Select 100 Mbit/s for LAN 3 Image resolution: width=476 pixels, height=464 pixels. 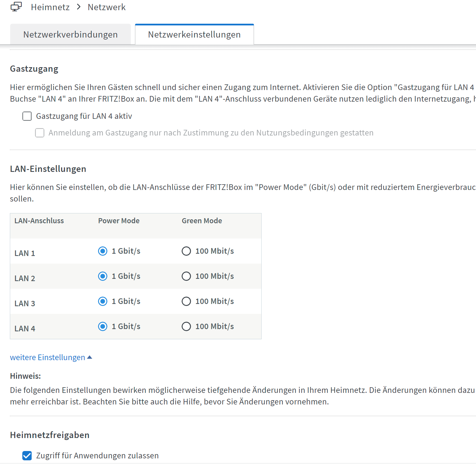pyautogui.click(x=186, y=301)
